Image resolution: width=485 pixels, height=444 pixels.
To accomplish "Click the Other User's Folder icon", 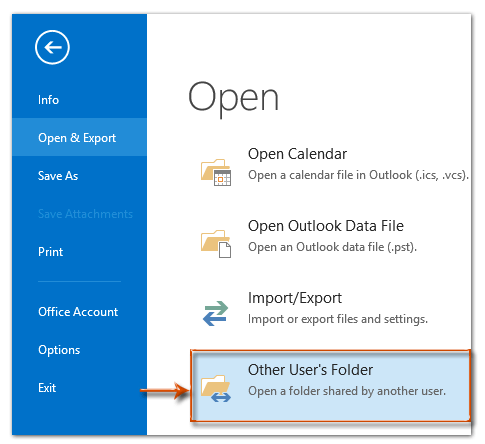I will click(x=216, y=388).
